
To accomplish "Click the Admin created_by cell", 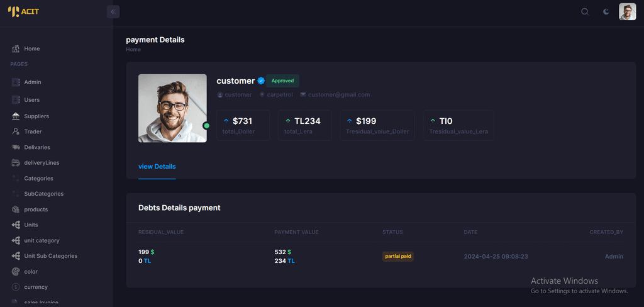I will click(614, 257).
